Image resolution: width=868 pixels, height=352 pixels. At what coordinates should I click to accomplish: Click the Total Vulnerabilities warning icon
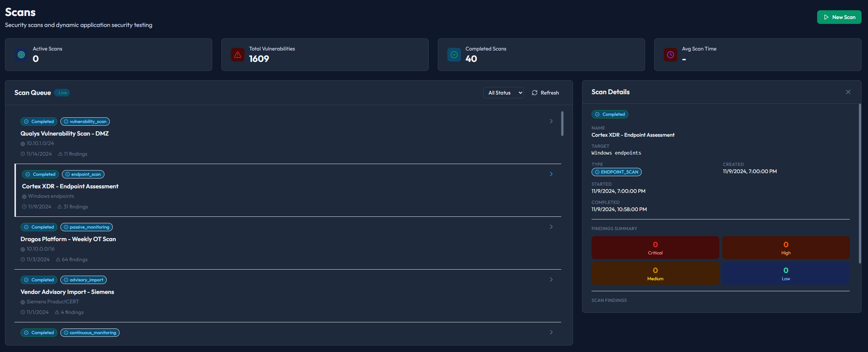pos(238,55)
